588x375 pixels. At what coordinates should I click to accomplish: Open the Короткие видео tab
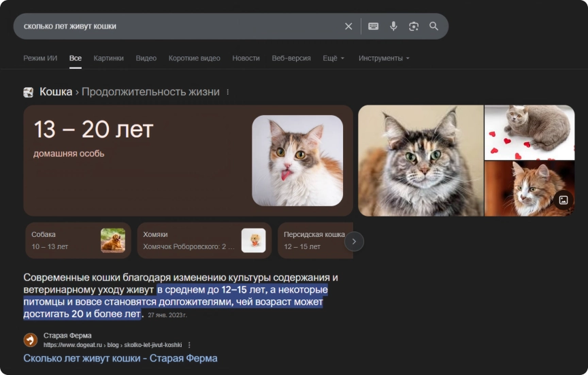[194, 58]
